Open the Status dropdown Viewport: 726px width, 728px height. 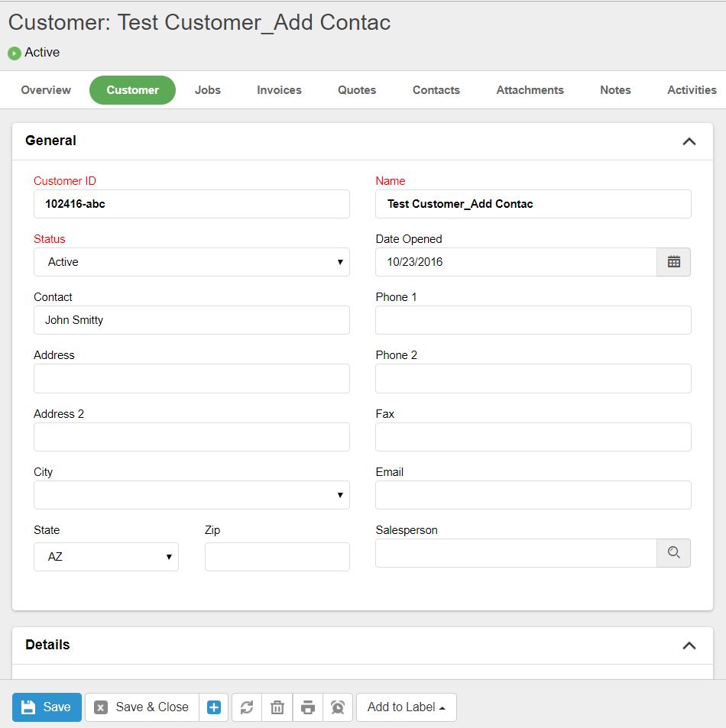pyautogui.click(x=191, y=262)
